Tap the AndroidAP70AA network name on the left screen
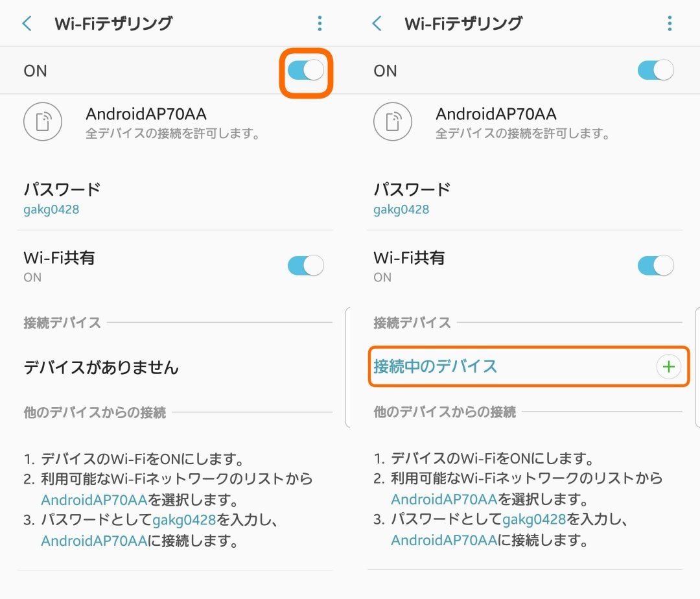 click(x=146, y=115)
